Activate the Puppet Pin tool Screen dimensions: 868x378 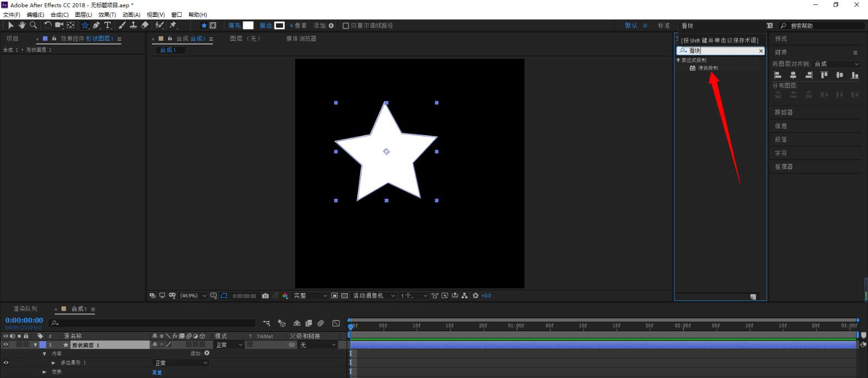[x=173, y=25]
